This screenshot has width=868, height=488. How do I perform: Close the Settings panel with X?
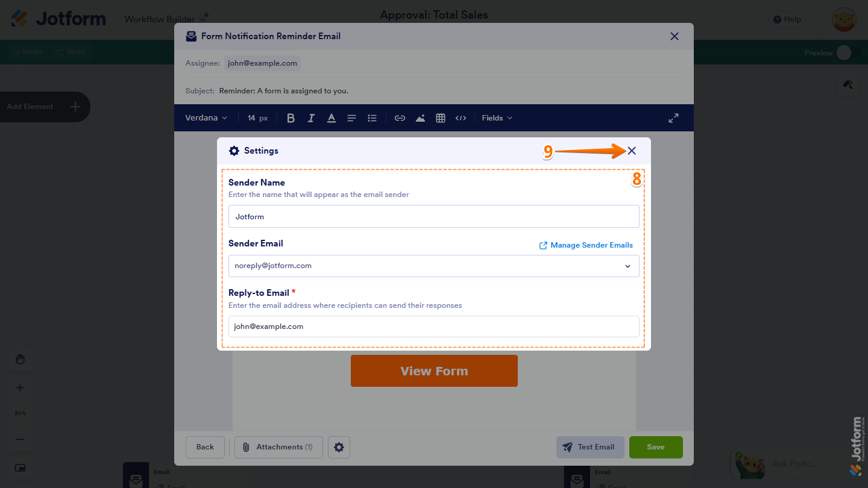(632, 151)
